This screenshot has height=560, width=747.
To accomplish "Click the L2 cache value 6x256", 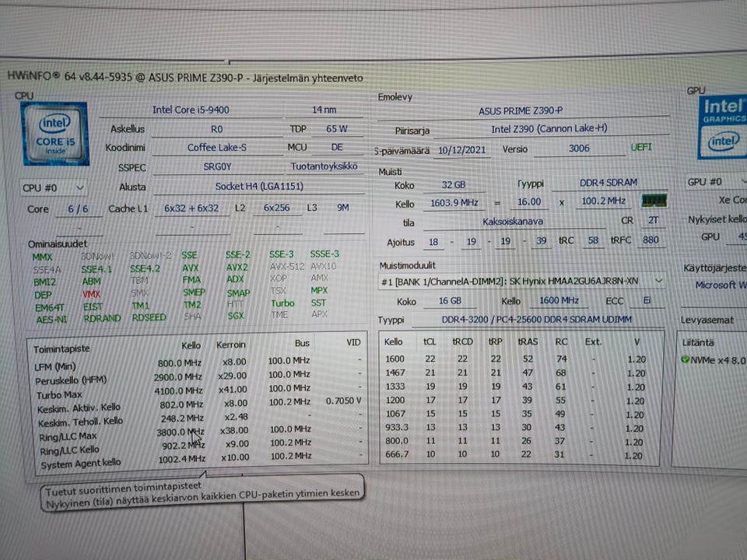I will 277,208.
